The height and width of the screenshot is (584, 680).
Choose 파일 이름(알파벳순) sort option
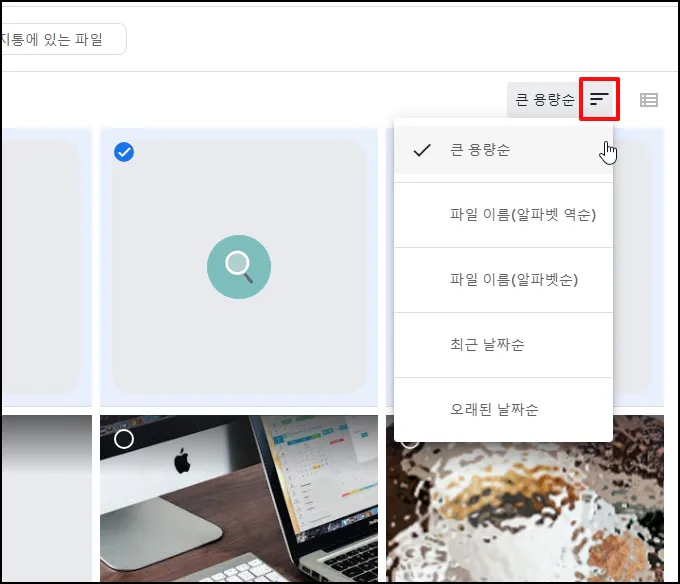pos(503,280)
